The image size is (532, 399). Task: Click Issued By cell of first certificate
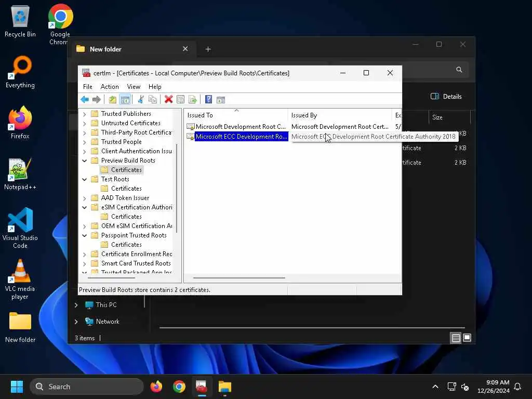click(340, 127)
